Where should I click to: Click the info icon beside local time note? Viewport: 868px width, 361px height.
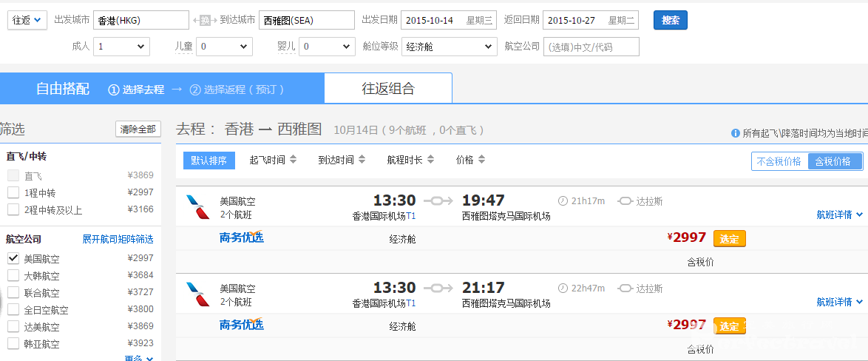click(x=735, y=133)
